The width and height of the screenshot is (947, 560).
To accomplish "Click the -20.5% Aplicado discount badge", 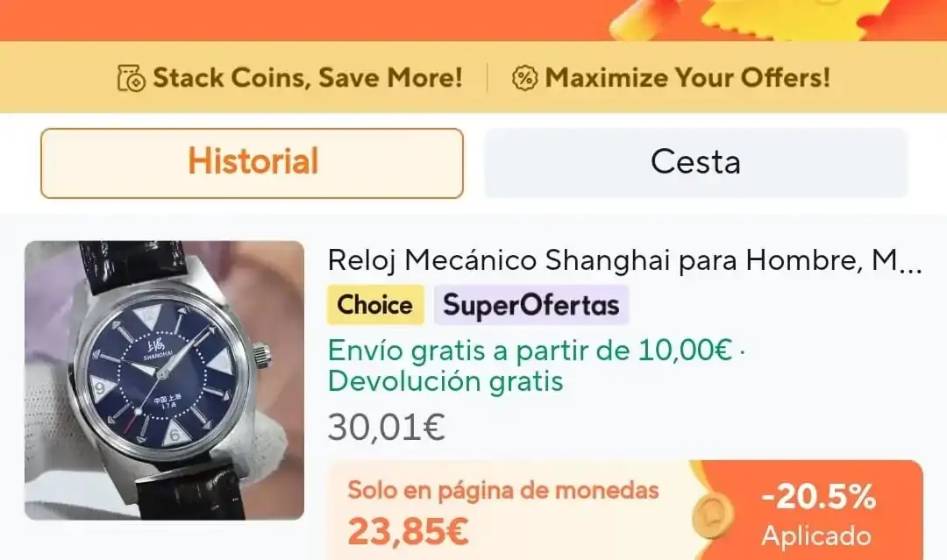I will (818, 516).
